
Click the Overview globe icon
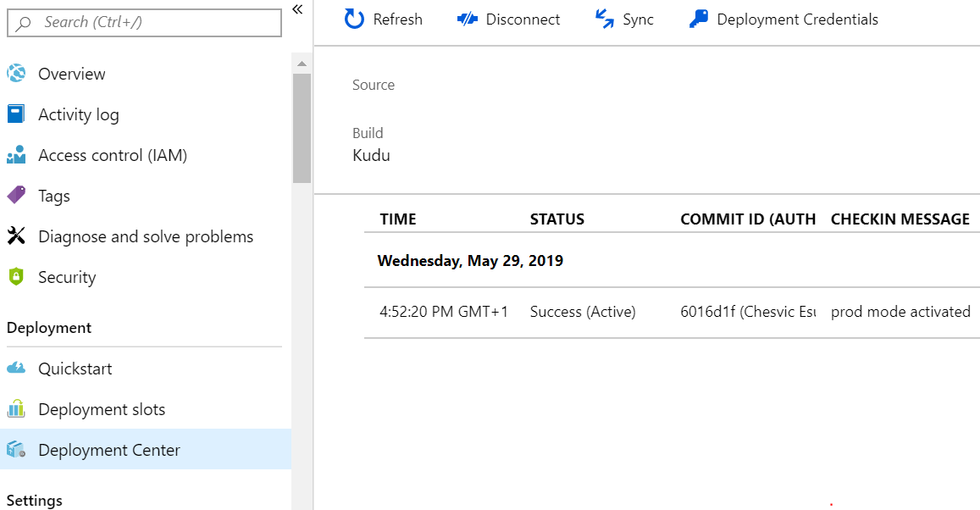[16, 74]
